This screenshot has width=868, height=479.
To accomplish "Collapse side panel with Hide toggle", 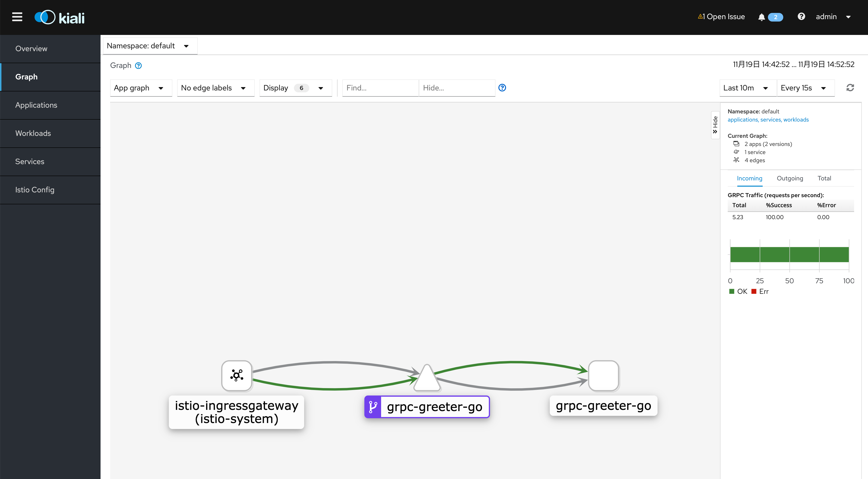I will (715, 125).
